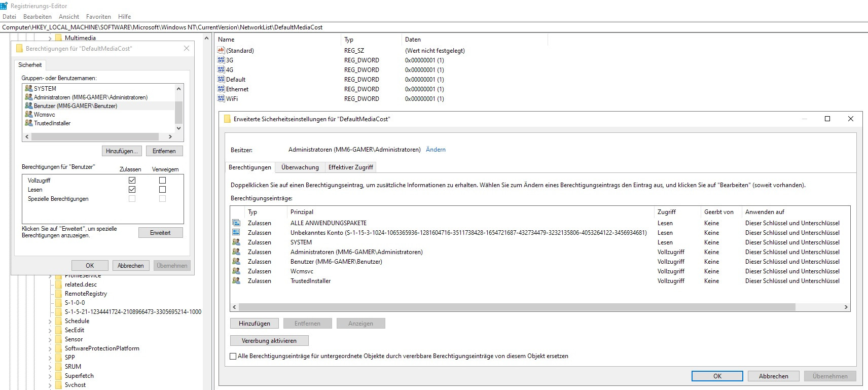Viewport: 868px width, 390px height.
Task: Click the Wcmsvc permission entry icon
Action: (236, 271)
